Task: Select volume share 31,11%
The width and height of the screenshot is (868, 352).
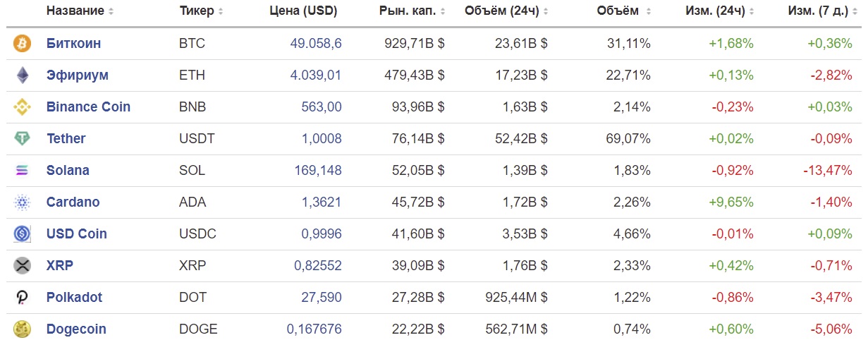Action: [629, 44]
